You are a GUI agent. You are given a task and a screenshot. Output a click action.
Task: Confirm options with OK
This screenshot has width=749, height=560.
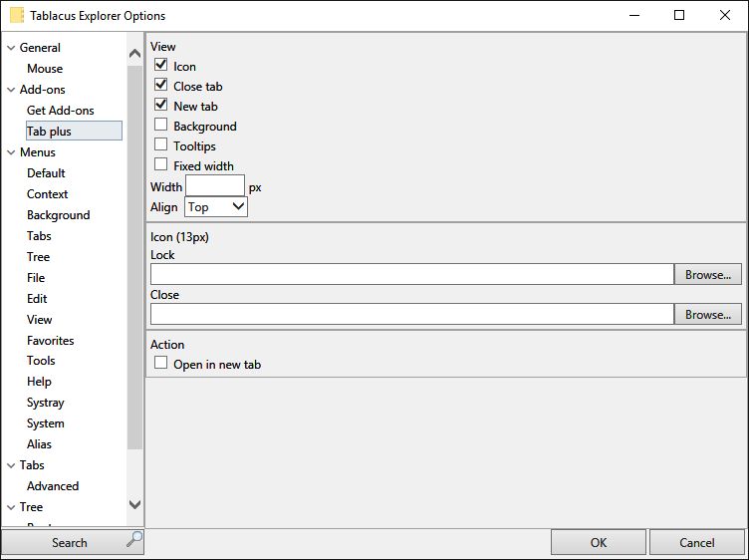point(598,543)
